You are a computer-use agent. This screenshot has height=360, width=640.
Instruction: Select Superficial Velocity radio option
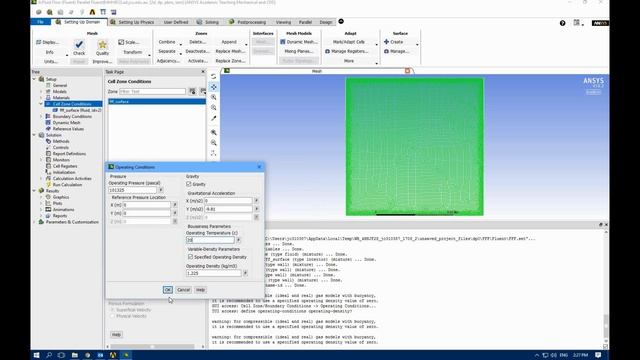point(112,310)
